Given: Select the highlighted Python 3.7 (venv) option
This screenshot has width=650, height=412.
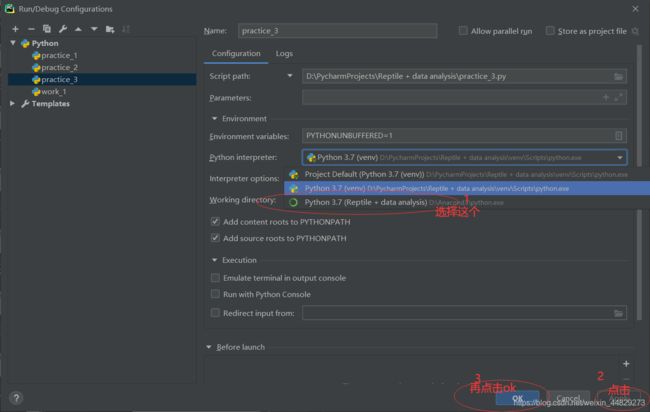Looking at the screenshot, I should click(x=467, y=189).
